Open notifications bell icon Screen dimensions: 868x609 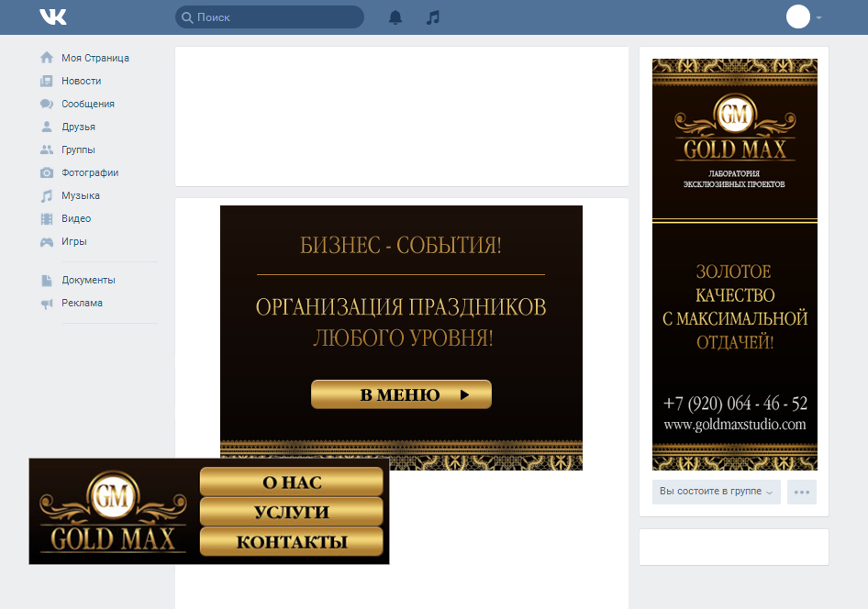(395, 17)
